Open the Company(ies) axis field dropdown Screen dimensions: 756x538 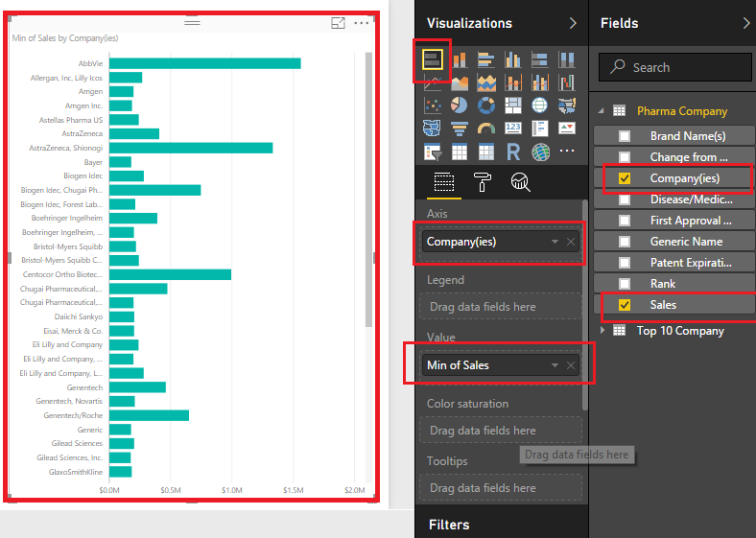(x=555, y=242)
